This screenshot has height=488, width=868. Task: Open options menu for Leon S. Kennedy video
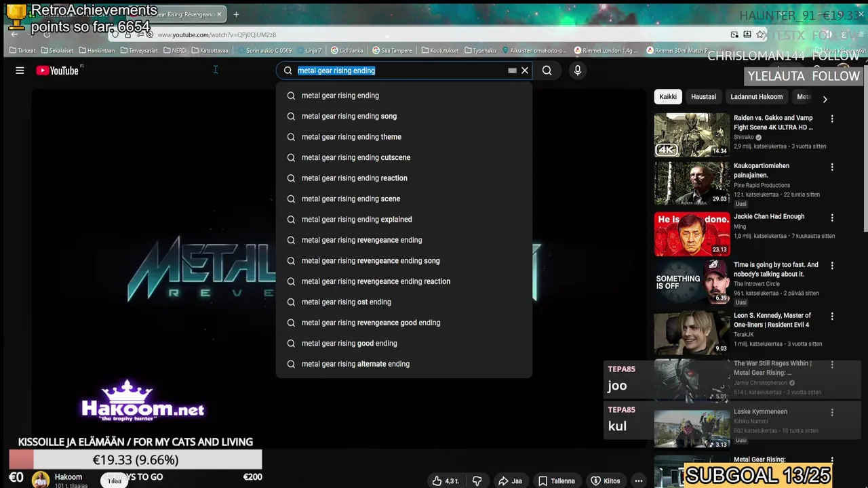coord(832,317)
